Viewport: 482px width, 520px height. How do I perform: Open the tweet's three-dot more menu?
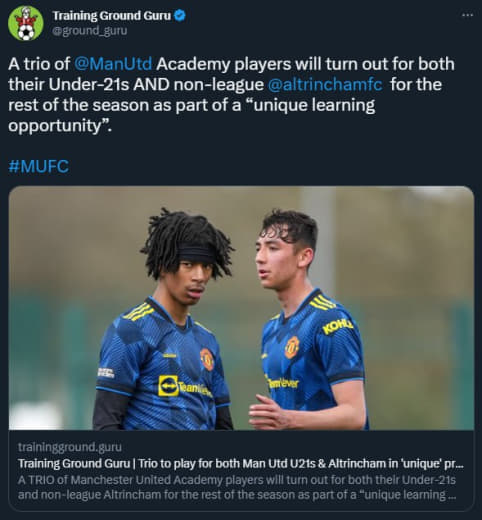(x=467, y=15)
